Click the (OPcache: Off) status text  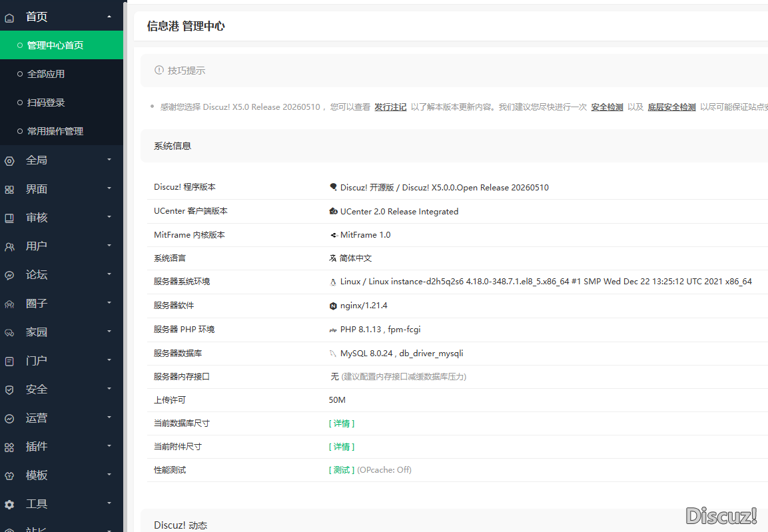384,470
